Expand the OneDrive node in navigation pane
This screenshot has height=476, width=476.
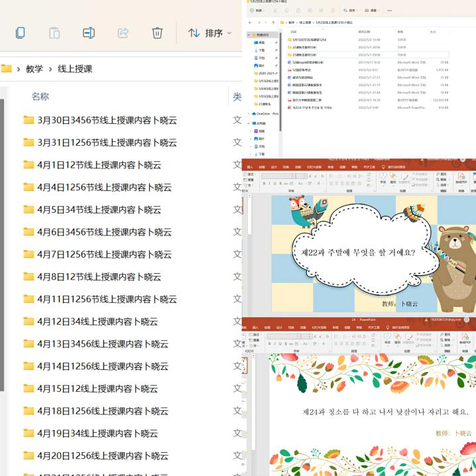[x=249, y=113]
